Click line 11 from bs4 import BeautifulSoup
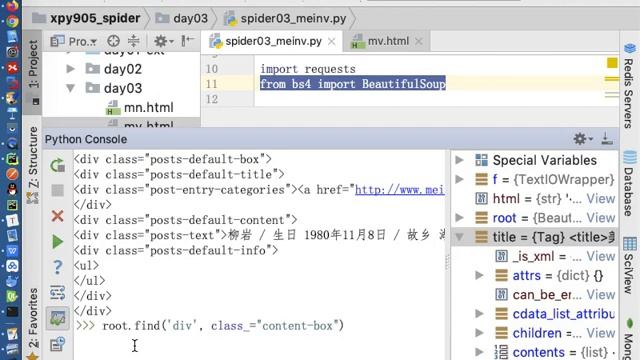Screen dimensions: 640x360 click(353, 84)
